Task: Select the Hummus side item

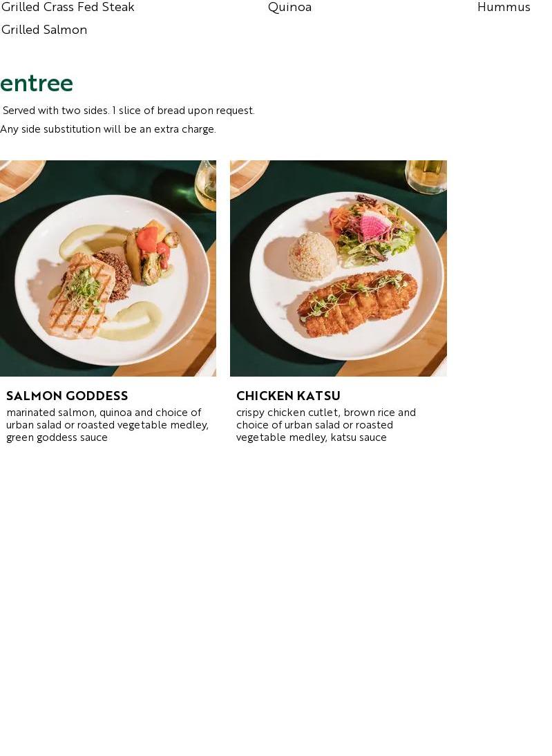Action: (x=504, y=7)
